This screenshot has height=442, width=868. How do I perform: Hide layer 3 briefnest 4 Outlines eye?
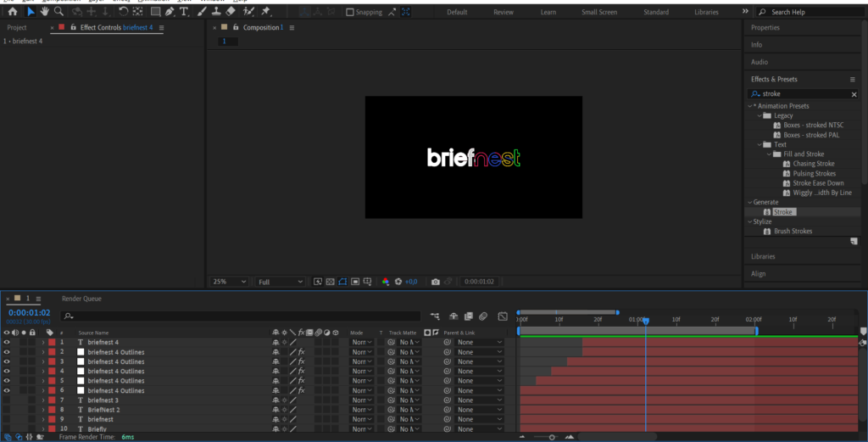(7, 361)
